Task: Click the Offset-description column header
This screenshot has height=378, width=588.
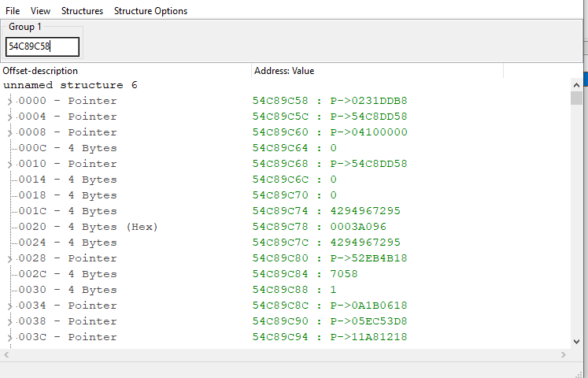Action: [126, 71]
